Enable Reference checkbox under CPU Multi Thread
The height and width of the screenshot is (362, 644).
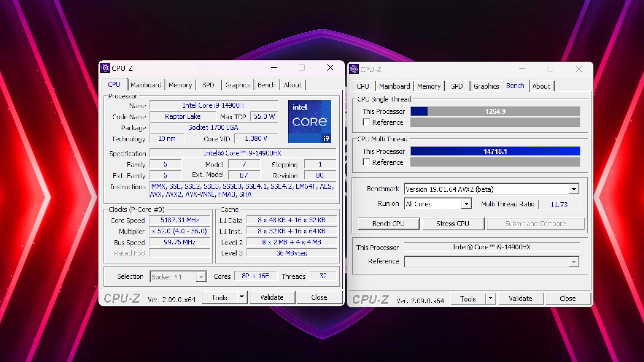pos(366,162)
